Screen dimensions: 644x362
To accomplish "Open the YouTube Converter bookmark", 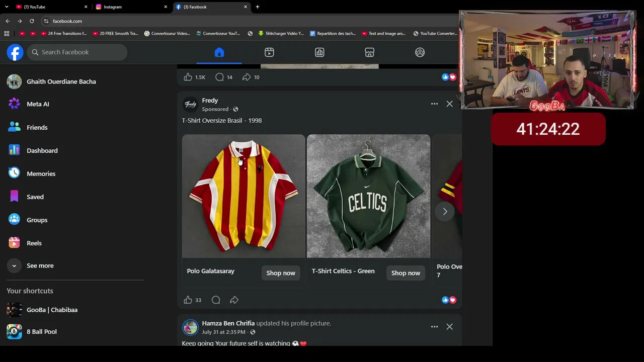I will (435, 34).
